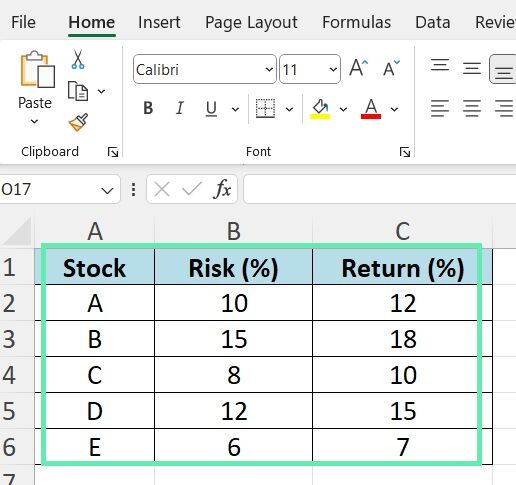The width and height of the screenshot is (516, 485).
Task: Click the Increase Font Size icon
Action: click(x=359, y=68)
